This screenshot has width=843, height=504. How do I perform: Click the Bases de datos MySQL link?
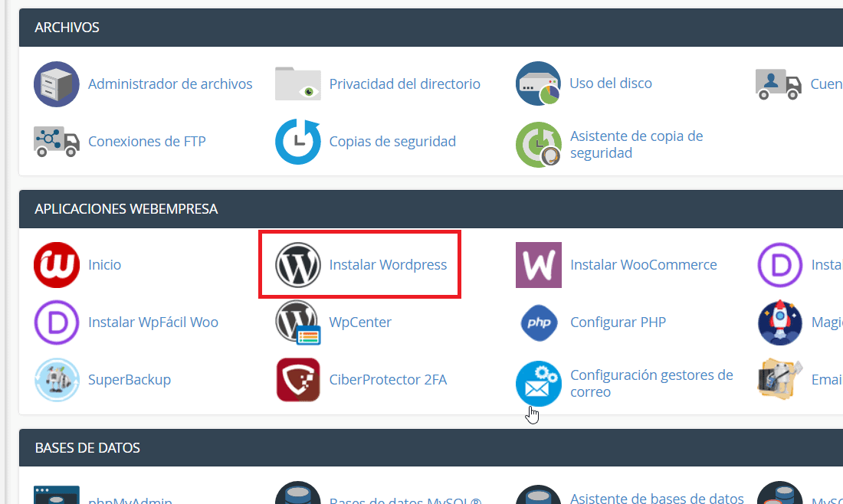tap(406, 500)
